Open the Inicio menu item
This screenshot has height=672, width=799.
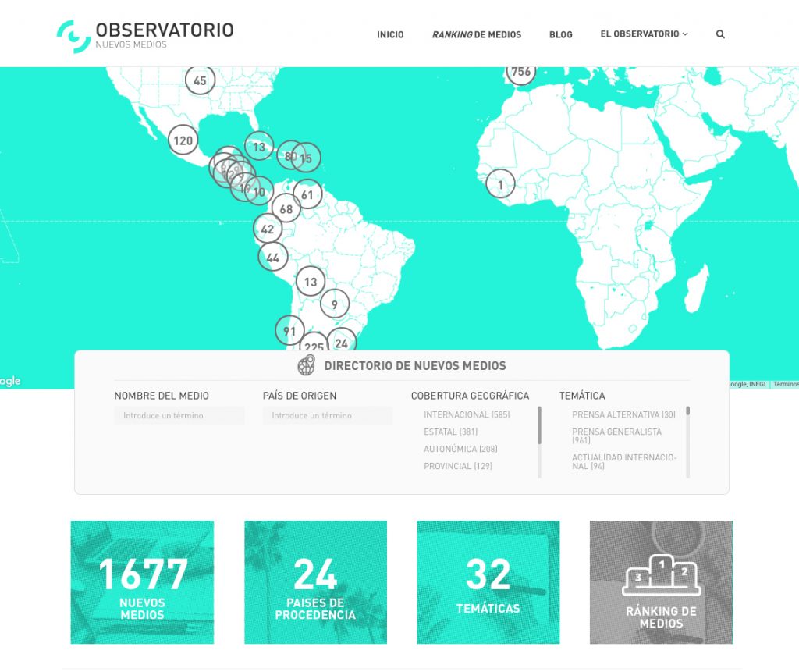(x=390, y=34)
